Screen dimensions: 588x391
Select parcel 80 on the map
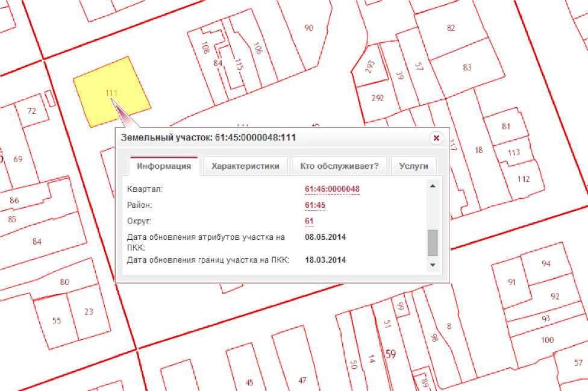[64, 281]
